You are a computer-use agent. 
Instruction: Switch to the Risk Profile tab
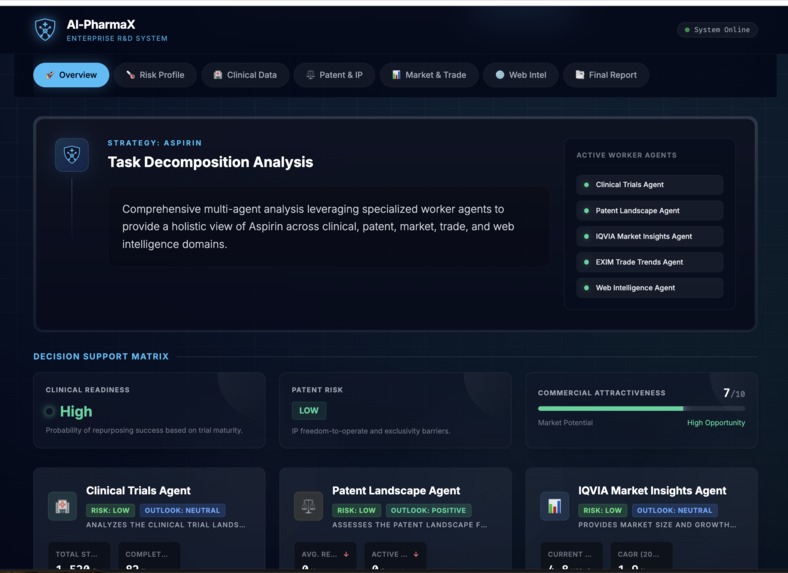point(155,75)
